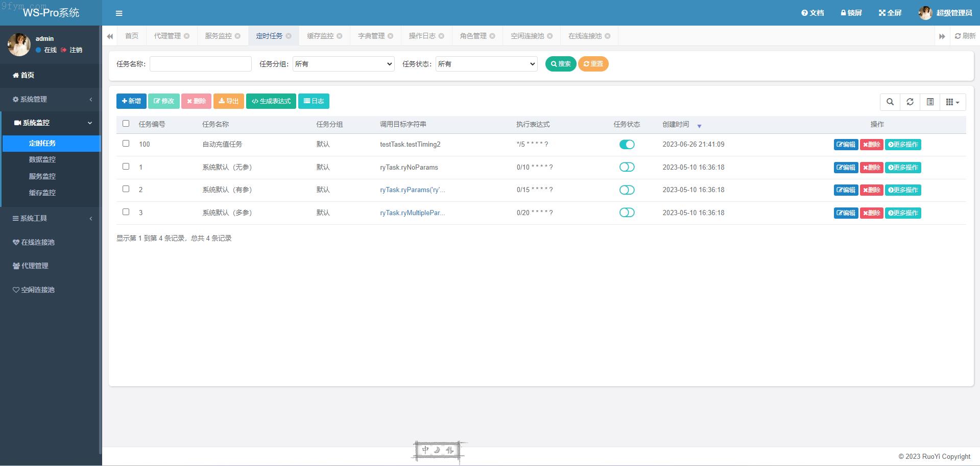
Task: Open the 任务状态 dropdown
Action: [x=486, y=64]
